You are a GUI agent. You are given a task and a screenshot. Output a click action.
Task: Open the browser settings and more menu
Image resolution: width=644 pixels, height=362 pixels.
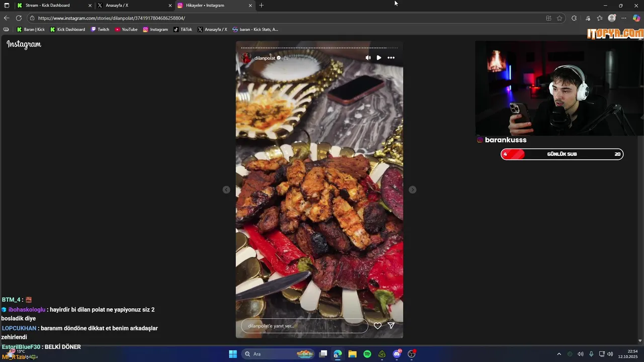(x=624, y=18)
